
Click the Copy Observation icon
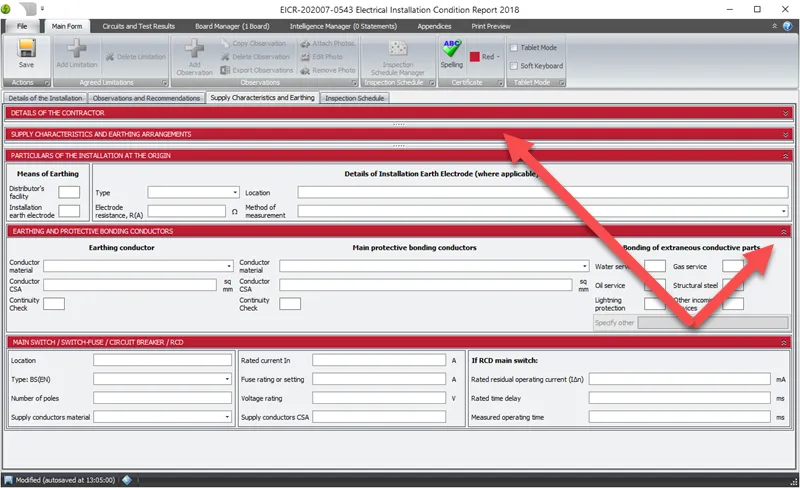[224, 44]
